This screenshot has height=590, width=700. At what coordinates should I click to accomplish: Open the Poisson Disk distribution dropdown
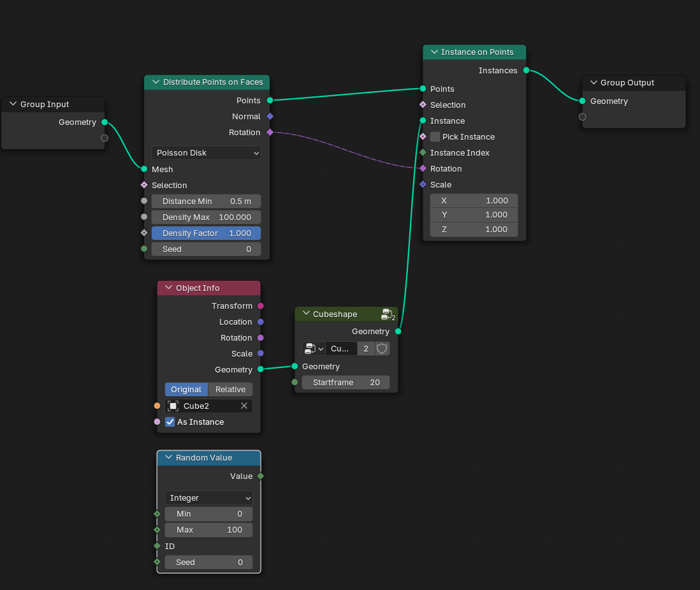pyautogui.click(x=207, y=152)
